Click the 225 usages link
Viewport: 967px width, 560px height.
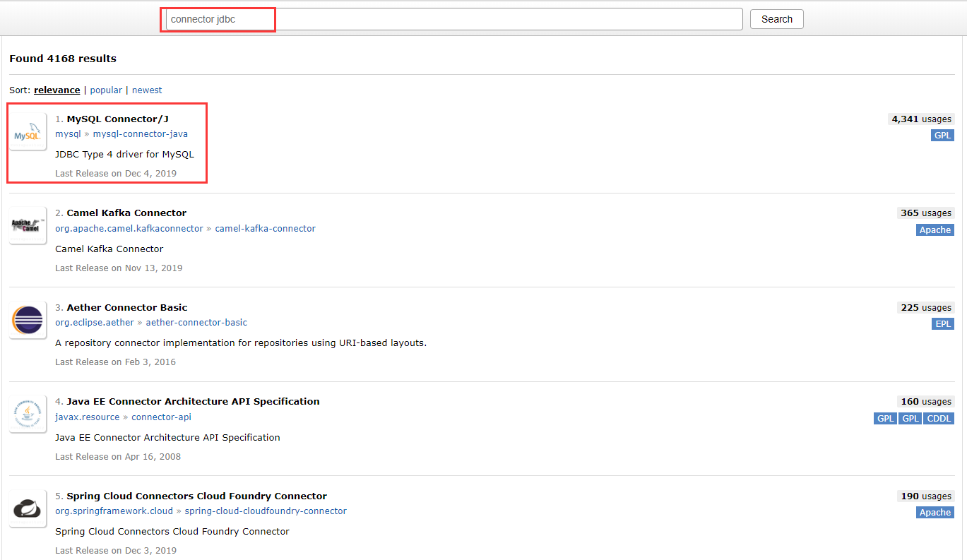(925, 308)
